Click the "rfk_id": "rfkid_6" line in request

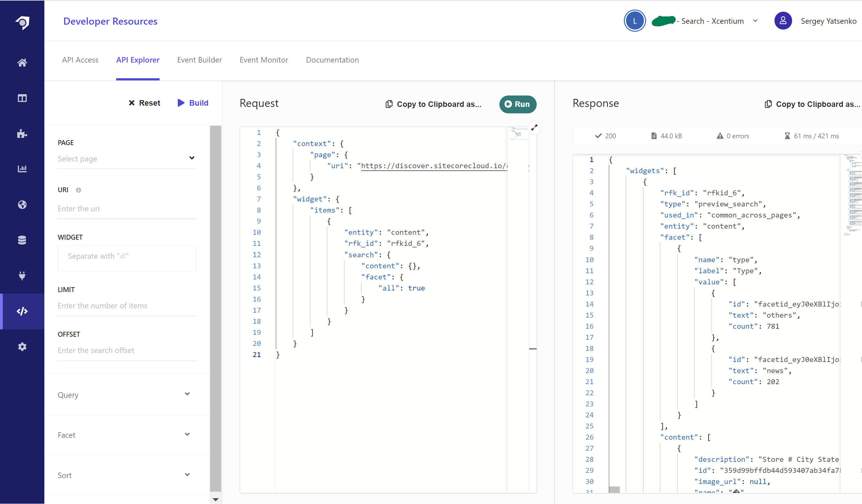pos(386,243)
